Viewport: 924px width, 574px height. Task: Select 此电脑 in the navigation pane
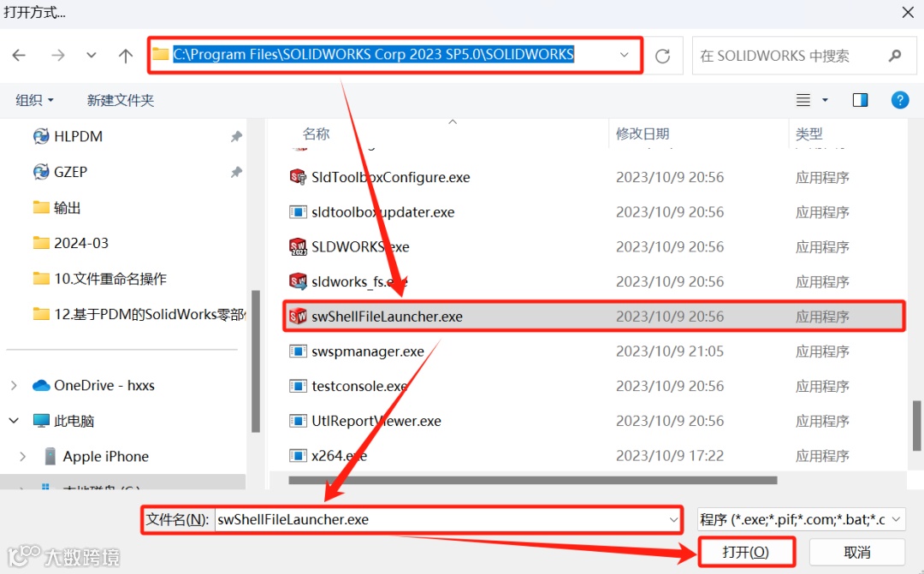(63, 421)
